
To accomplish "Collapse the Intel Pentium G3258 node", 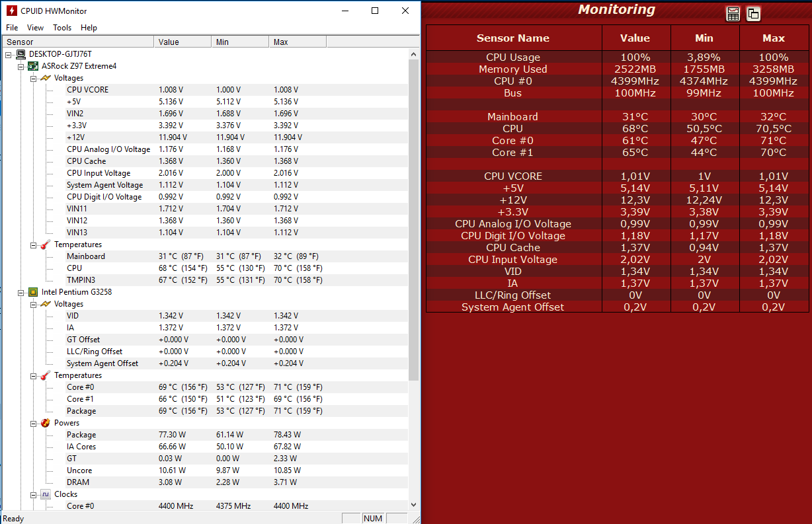I will tap(21, 292).
